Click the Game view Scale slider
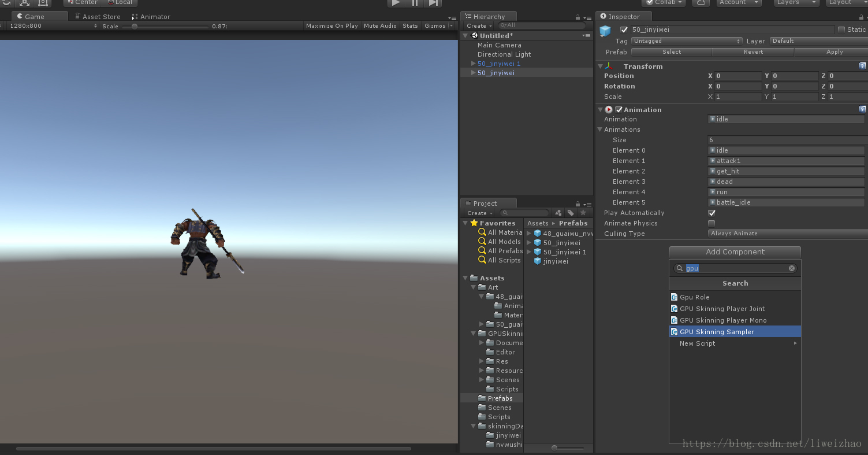Screen dimensions: 868x455 point(165,26)
